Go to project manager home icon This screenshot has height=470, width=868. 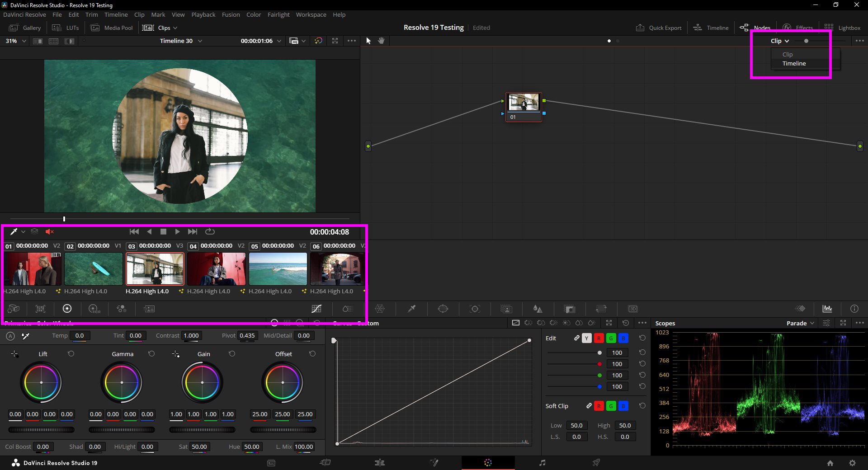[830, 463]
